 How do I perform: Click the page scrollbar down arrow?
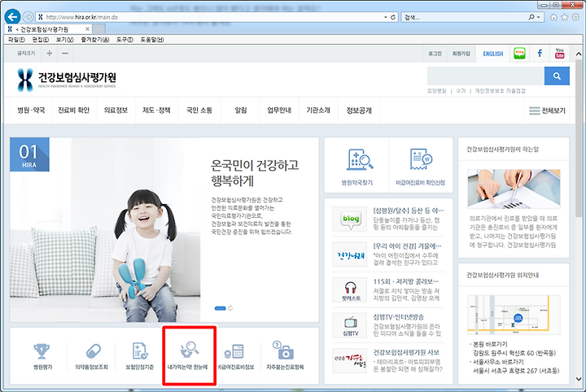pyautogui.click(x=579, y=379)
